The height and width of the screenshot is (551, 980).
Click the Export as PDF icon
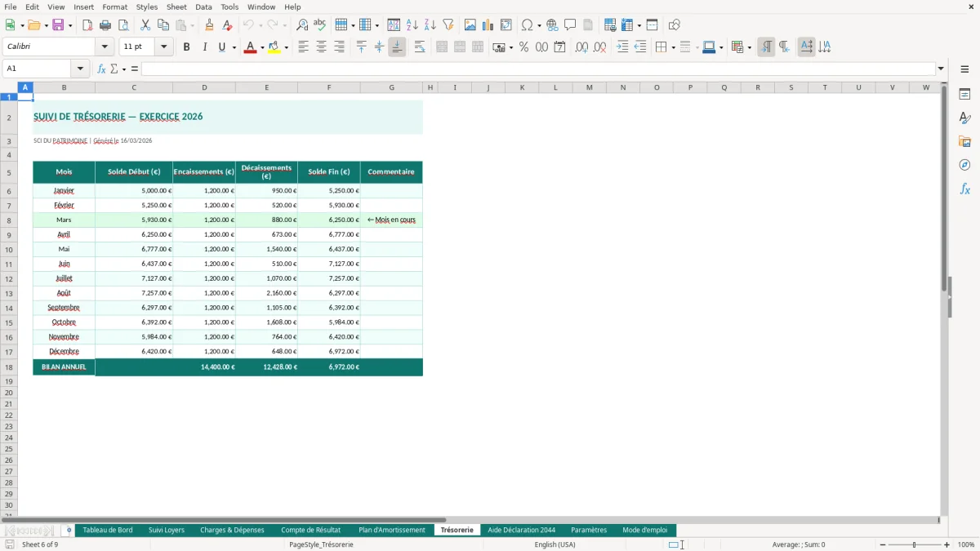[x=87, y=25]
